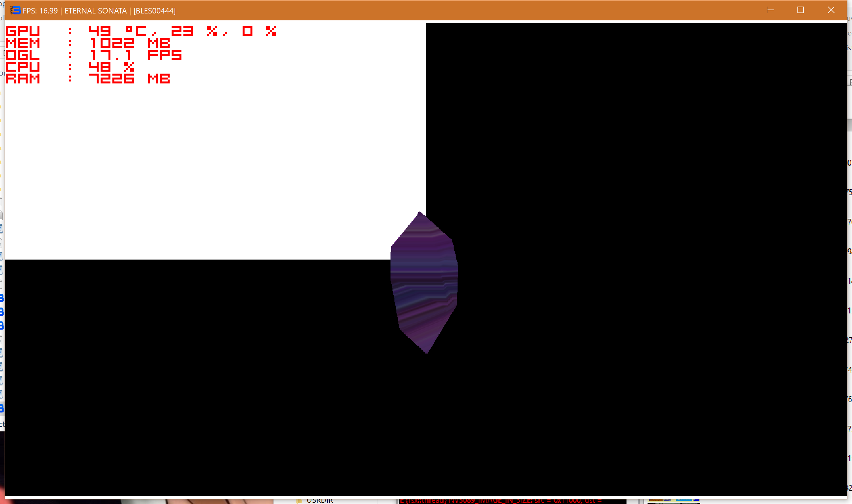Click the 'RAM : 7226 MB' overlay line

[88, 79]
